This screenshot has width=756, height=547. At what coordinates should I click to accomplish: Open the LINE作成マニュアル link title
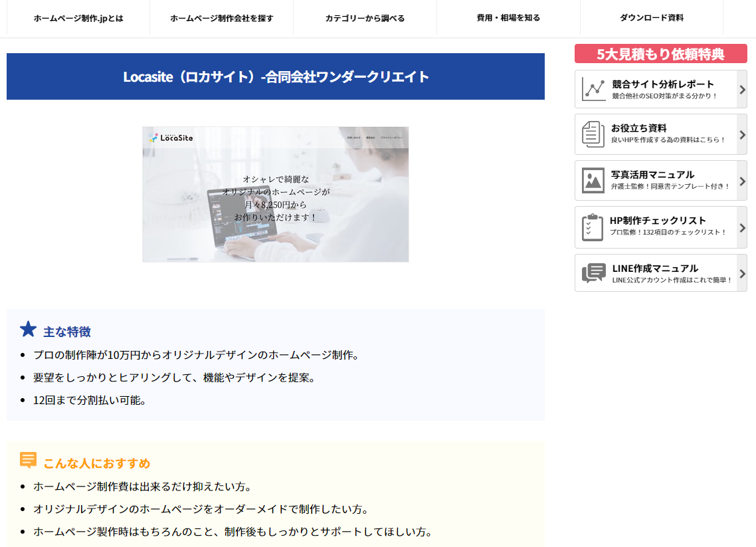tap(655, 269)
